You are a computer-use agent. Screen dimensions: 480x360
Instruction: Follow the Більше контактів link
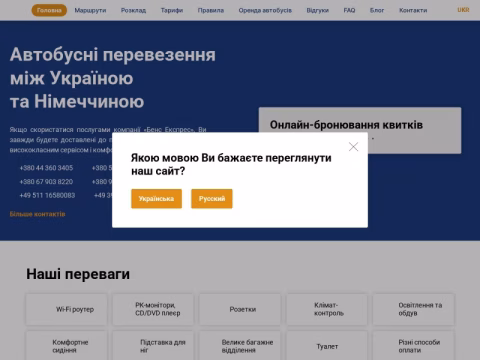[37, 214]
